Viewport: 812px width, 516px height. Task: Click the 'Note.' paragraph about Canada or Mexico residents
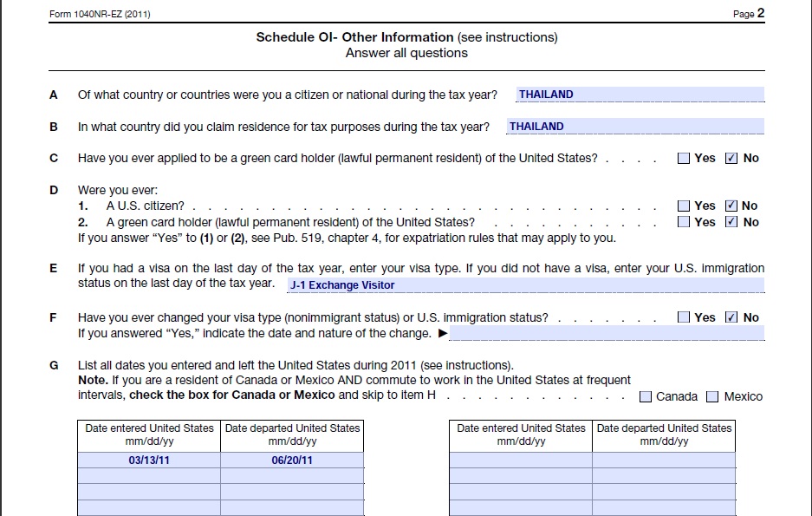point(354,388)
